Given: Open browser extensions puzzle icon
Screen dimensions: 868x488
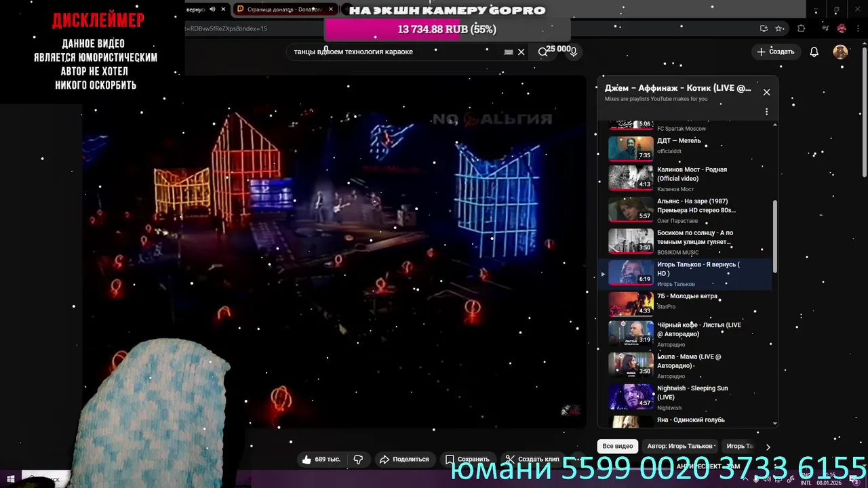Looking at the screenshot, I should point(802,28).
